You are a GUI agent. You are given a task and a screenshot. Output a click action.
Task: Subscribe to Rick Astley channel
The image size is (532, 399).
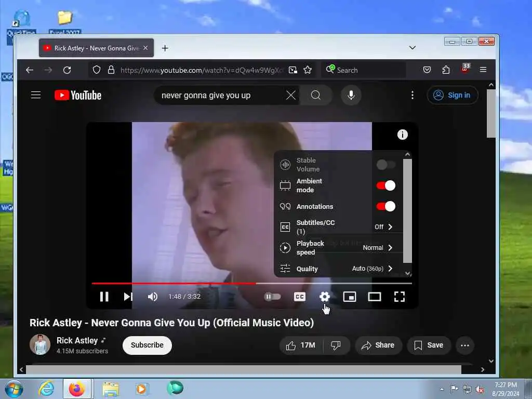click(x=147, y=345)
